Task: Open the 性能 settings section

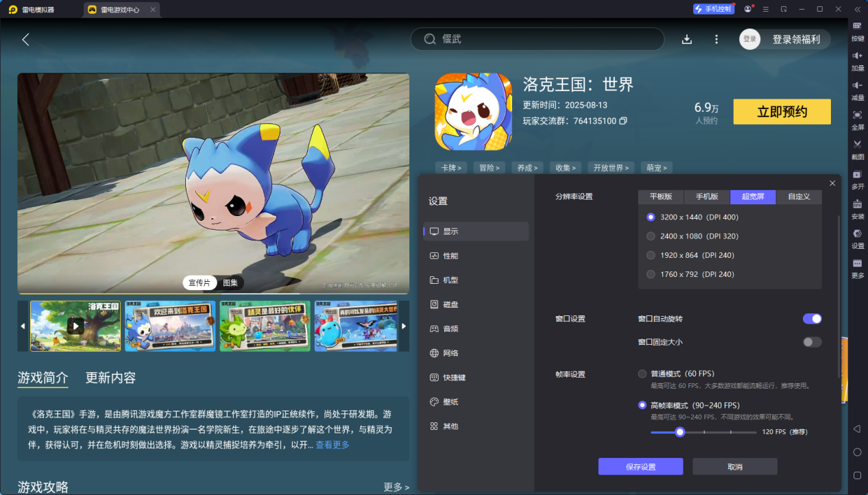Action: click(x=450, y=256)
